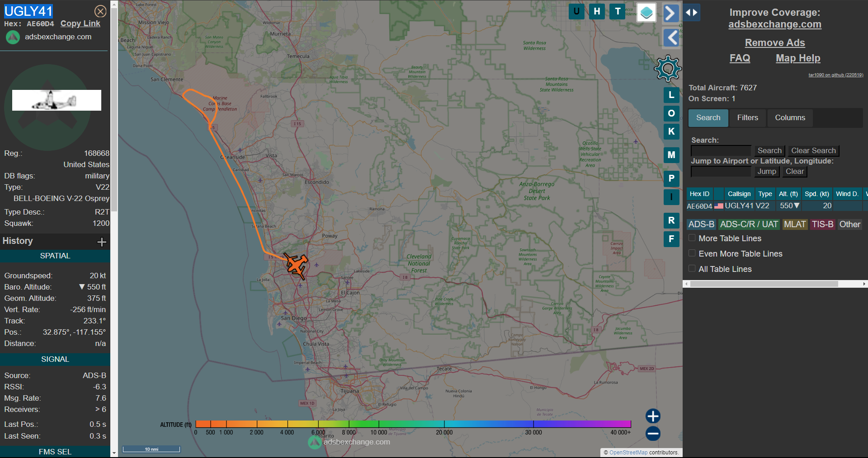The height and width of the screenshot is (458, 868).
Task: Open the Map Help link
Action: pos(798,58)
